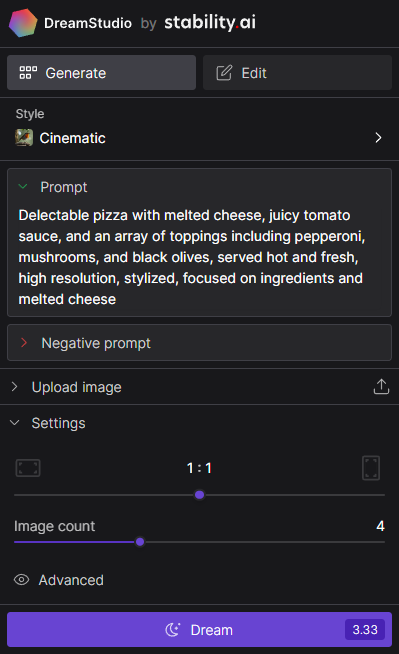This screenshot has width=399, height=654.
Task: Show the Advanced settings
Action: (x=71, y=580)
